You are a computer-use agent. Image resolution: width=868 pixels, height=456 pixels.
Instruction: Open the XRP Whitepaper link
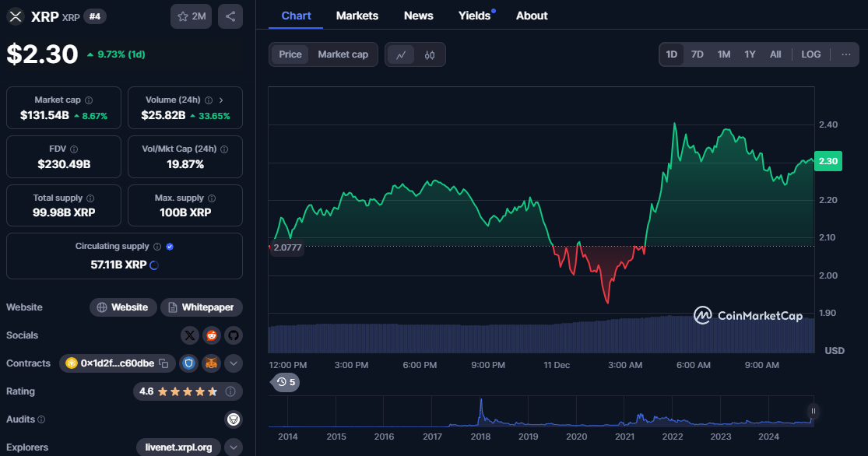pyautogui.click(x=202, y=307)
